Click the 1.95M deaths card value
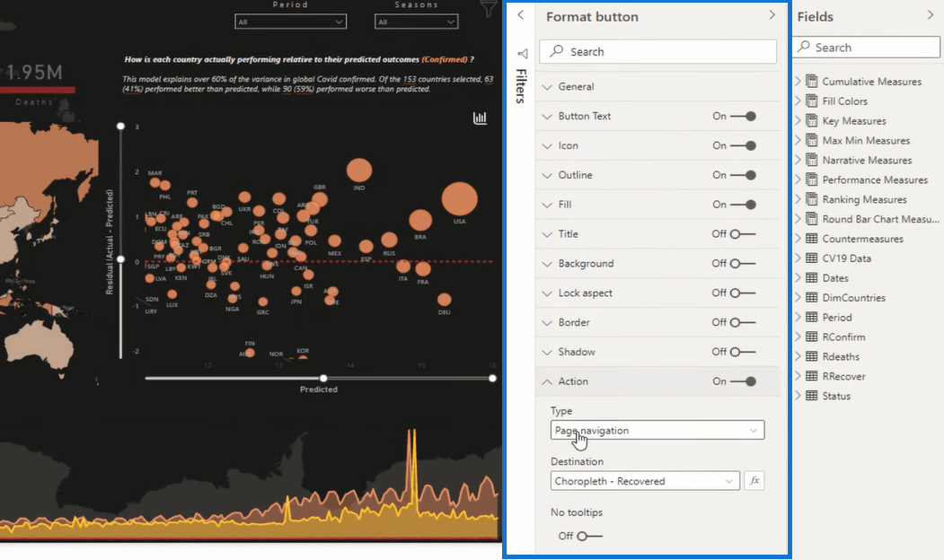The width and height of the screenshot is (944, 560). click(34, 73)
